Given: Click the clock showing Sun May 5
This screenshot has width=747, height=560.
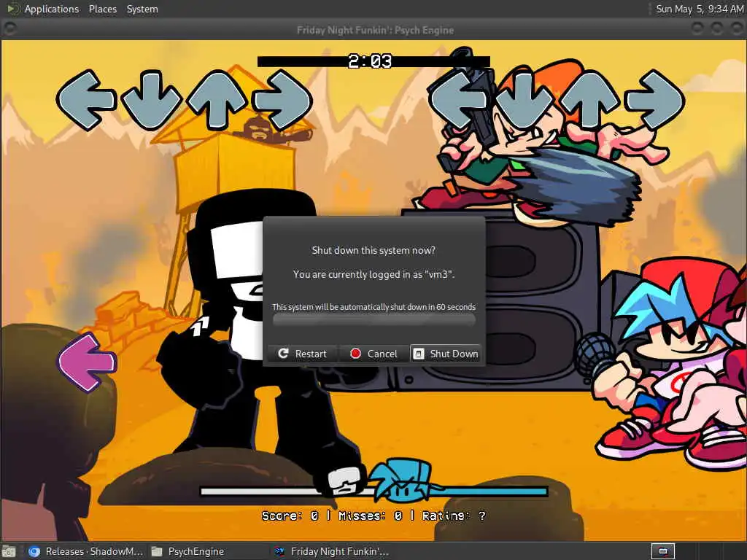Looking at the screenshot, I should point(700,9).
